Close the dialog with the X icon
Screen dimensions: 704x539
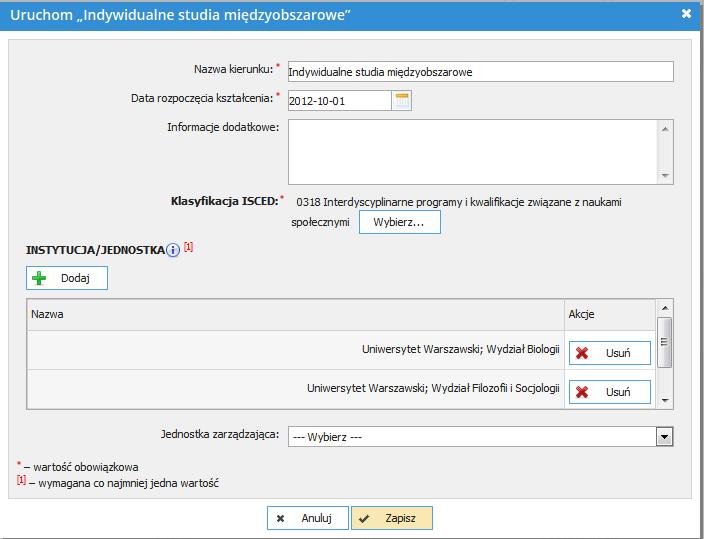pyautogui.click(x=686, y=14)
